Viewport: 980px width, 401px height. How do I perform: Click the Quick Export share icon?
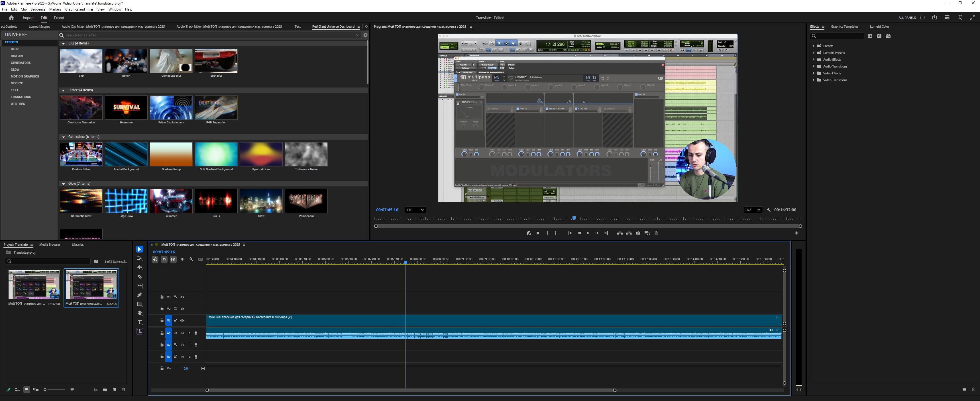[x=935, y=17]
